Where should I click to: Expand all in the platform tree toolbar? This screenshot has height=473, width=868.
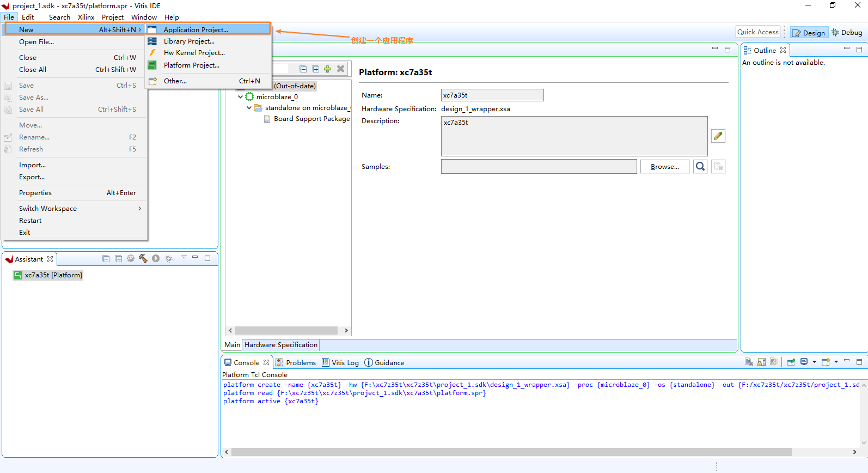[x=316, y=69]
